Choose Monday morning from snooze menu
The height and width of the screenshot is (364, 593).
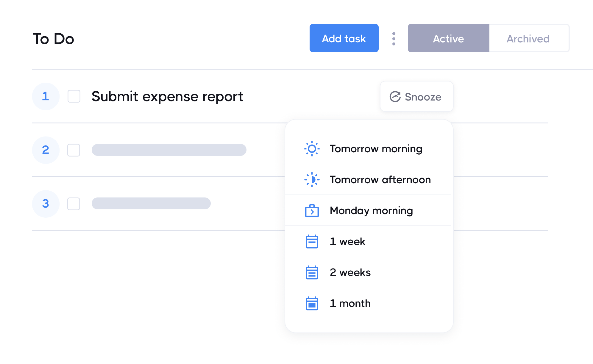coord(371,211)
